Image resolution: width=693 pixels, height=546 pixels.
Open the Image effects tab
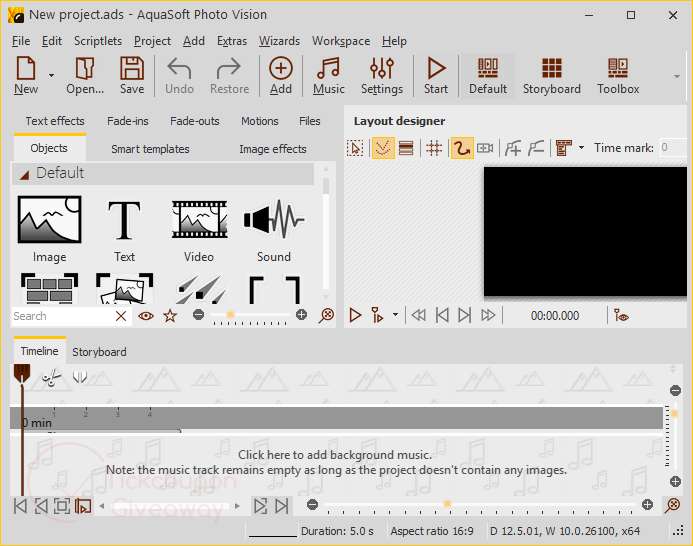point(273,149)
